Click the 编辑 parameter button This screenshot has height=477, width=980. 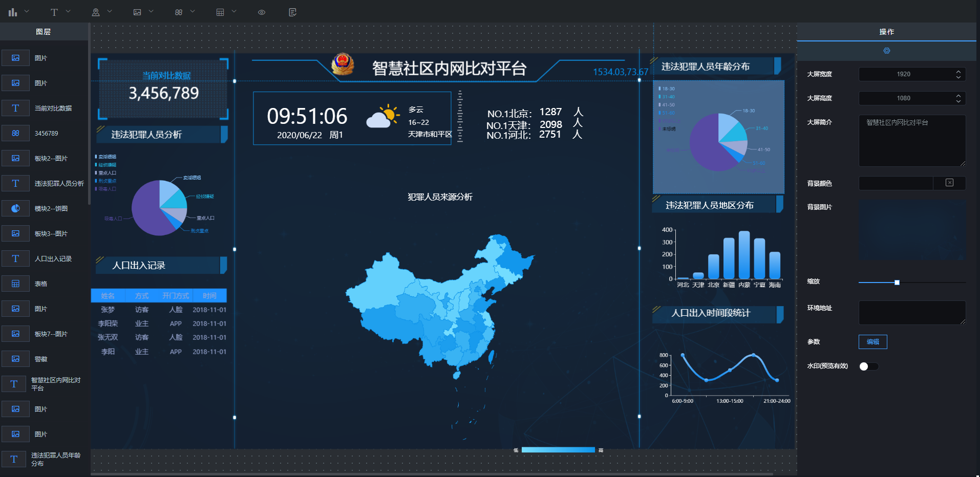[x=873, y=341]
